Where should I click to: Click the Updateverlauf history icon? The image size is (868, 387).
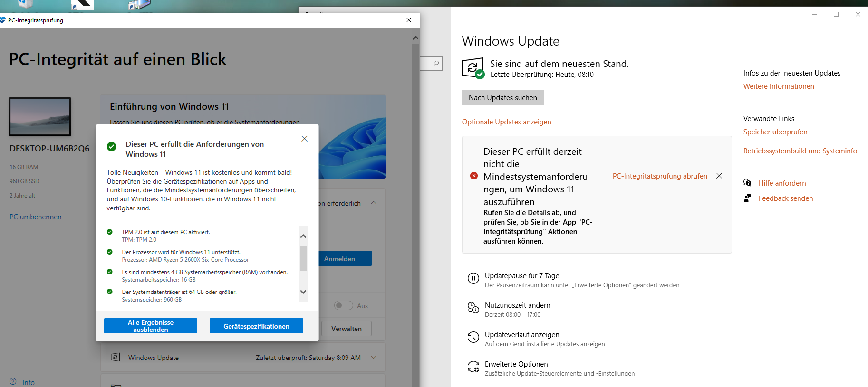pos(473,337)
